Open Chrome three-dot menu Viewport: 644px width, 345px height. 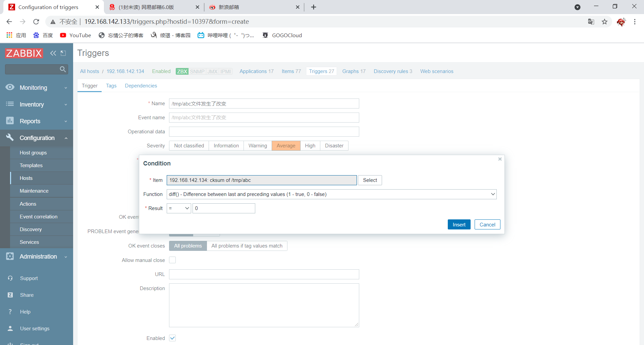click(635, 21)
